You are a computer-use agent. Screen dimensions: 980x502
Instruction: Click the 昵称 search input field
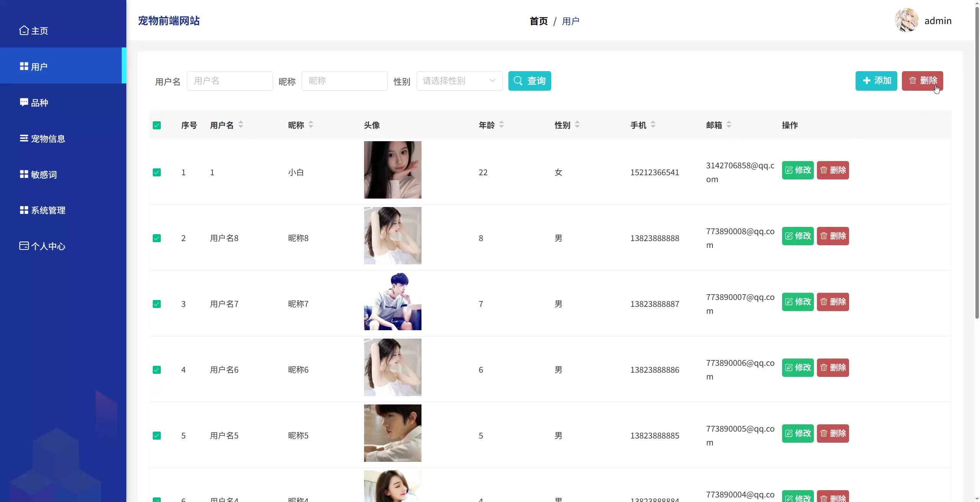(x=344, y=81)
